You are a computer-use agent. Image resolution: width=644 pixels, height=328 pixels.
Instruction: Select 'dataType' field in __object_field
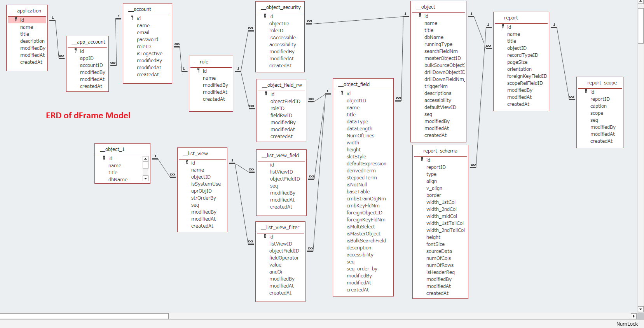[x=357, y=121]
